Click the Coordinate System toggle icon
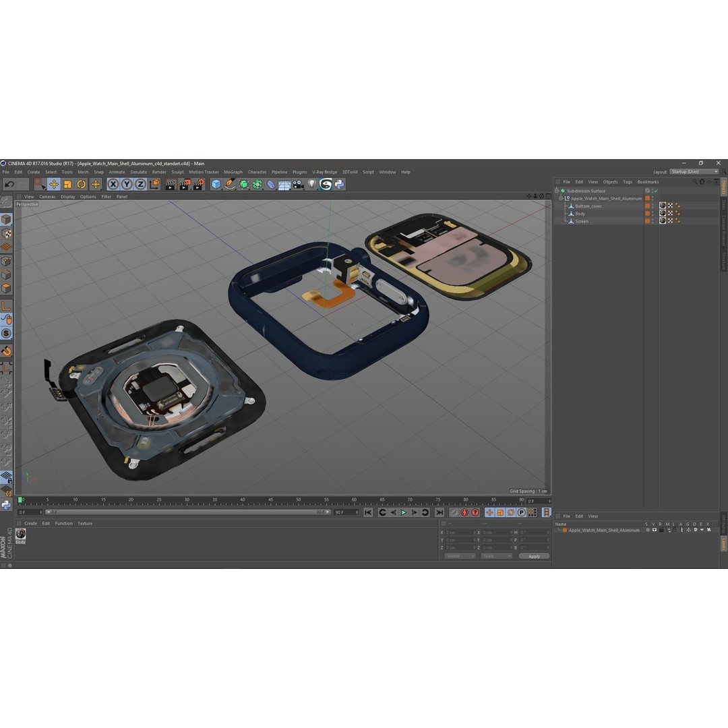Viewport: 728px width, 728px height. [154, 184]
